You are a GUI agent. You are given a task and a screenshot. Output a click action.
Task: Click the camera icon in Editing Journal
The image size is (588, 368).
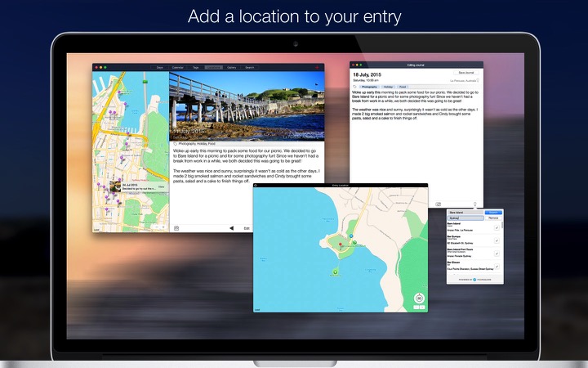pyautogui.click(x=438, y=204)
